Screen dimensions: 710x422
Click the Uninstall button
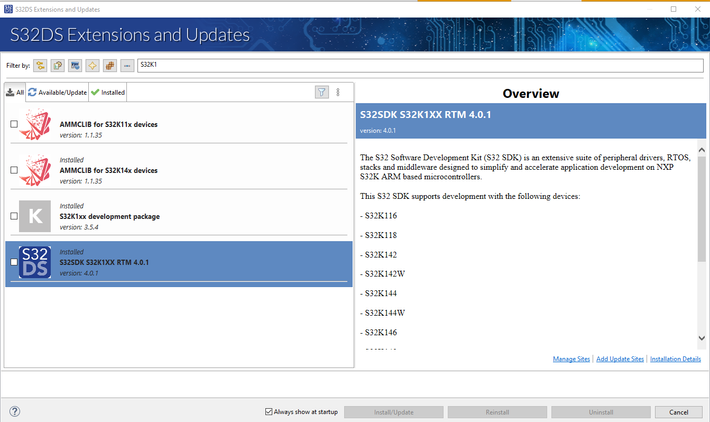[x=601, y=412]
